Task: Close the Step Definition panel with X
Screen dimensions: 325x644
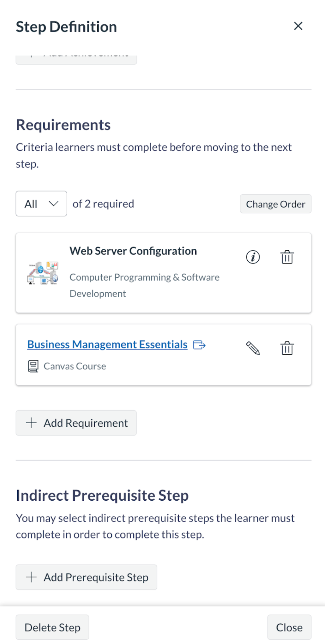Action: point(298,26)
